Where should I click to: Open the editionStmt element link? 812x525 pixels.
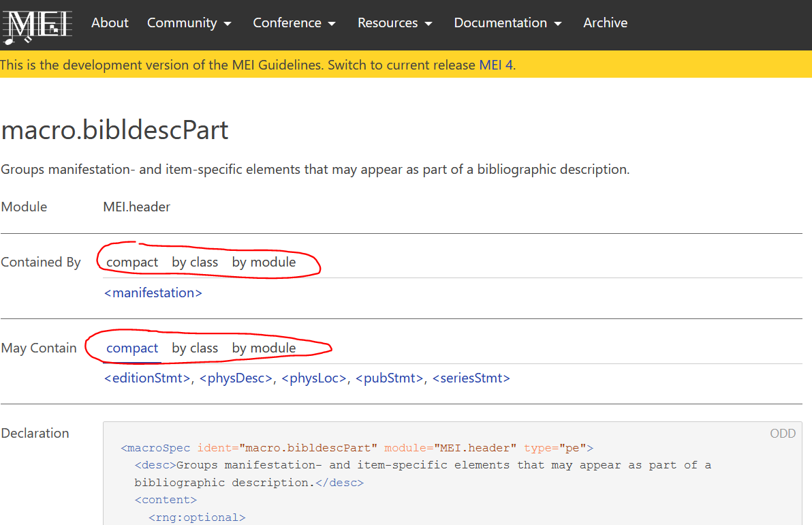click(147, 378)
